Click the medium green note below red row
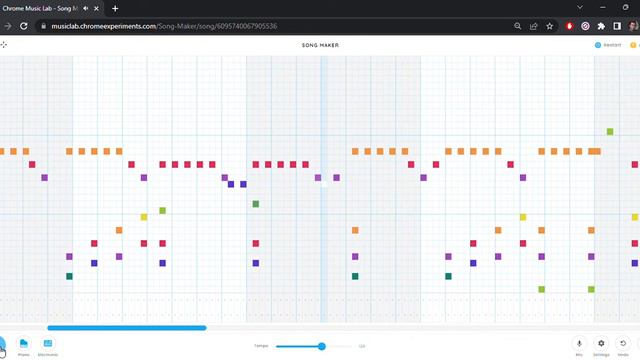The height and width of the screenshot is (360, 640). click(256, 204)
